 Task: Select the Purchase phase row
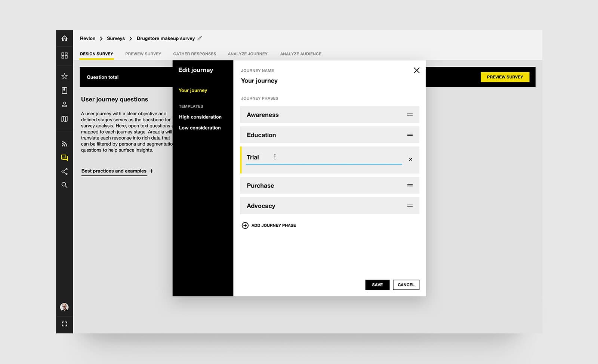330,185
